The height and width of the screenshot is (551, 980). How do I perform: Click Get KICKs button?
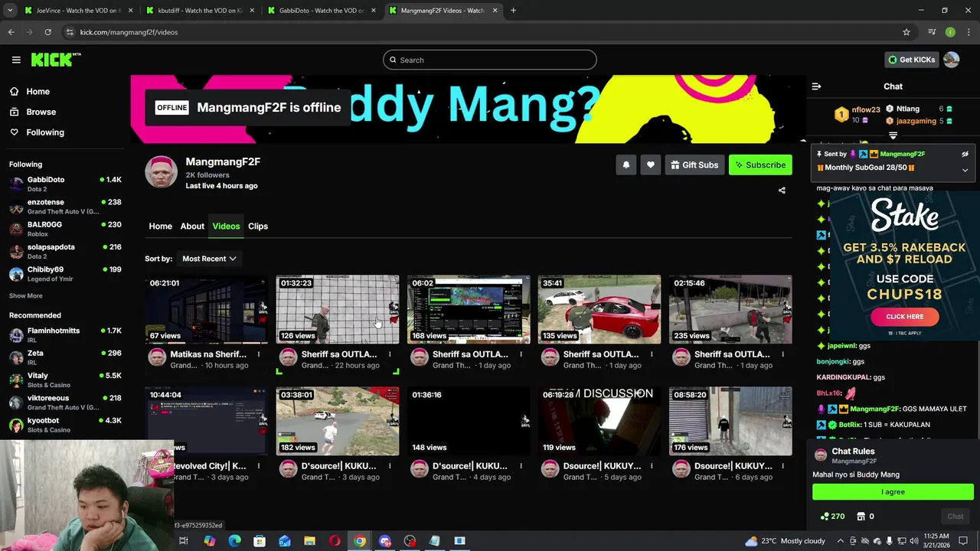[x=911, y=60]
